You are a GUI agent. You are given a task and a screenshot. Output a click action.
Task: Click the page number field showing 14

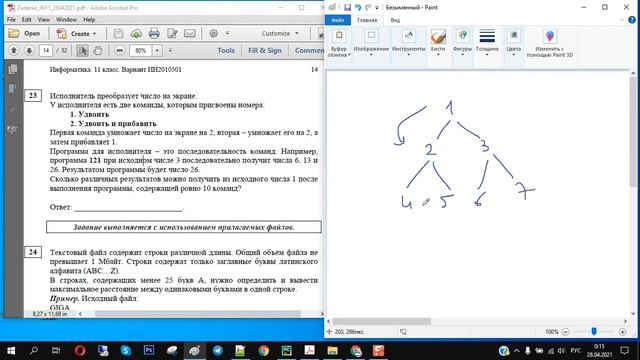tap(46, 51)
